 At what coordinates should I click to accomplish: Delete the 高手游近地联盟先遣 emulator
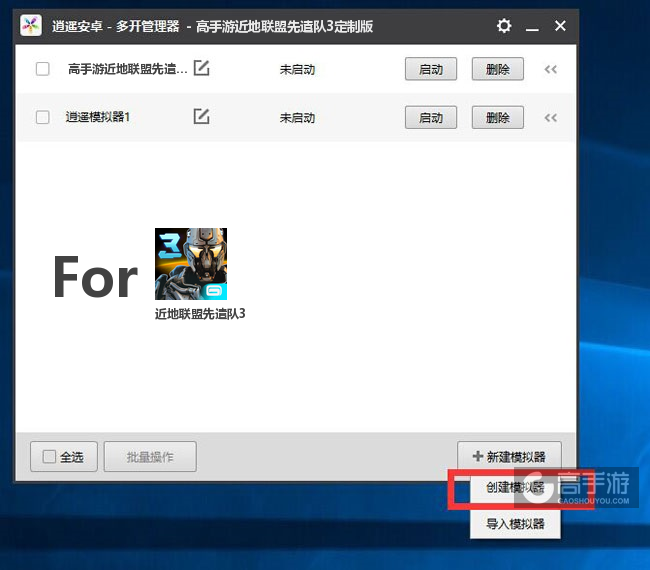click(497, 69)
